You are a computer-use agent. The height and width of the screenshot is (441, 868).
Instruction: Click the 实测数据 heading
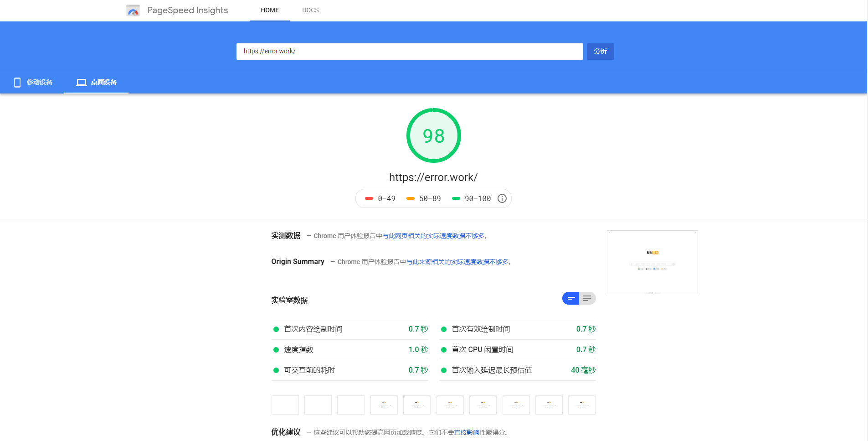(x=286, y=236)
